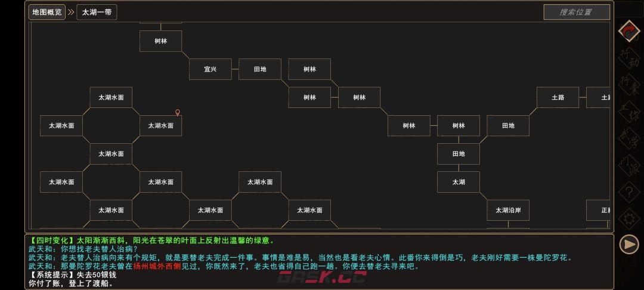This screenshot has width=644, height=290.
Task: Click the red location pin marker
Action: [177, 113]
